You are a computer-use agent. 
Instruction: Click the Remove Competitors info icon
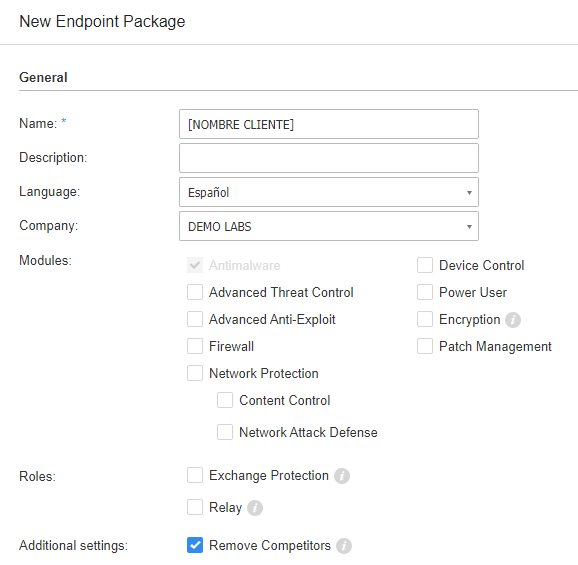click(344, 546)
